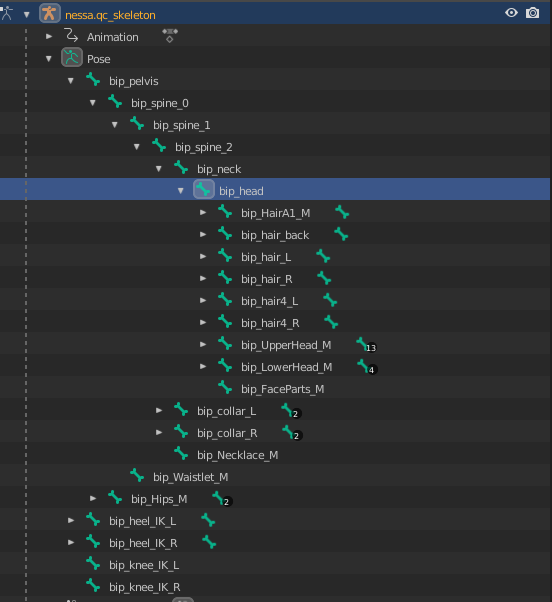Collapse the Pose entry
Image resolution: width=552 pixels, height=602 pixels.
pyautogui.click(x=49, y=59)
